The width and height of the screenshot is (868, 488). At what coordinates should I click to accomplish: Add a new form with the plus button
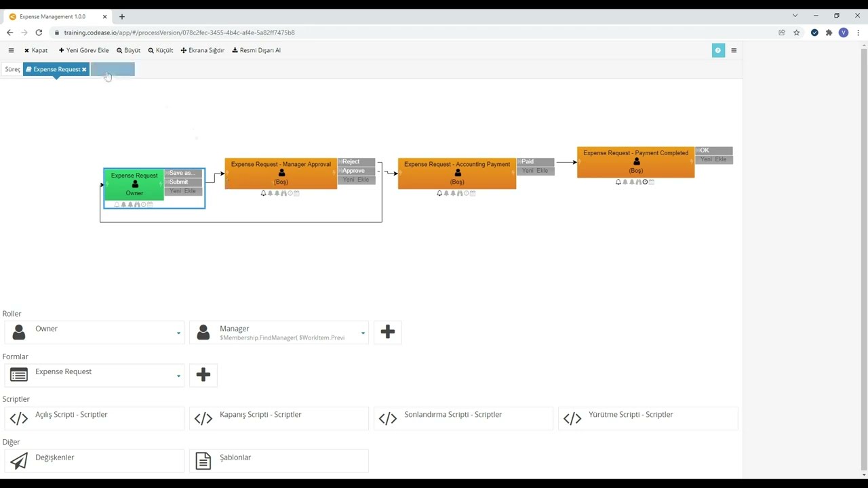click(x=203, y=374)
